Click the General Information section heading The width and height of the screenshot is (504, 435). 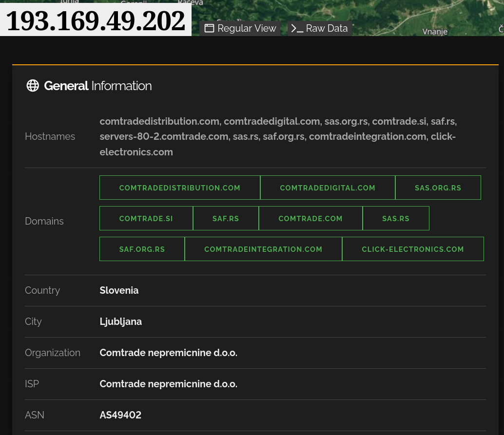tap(97, 86)
